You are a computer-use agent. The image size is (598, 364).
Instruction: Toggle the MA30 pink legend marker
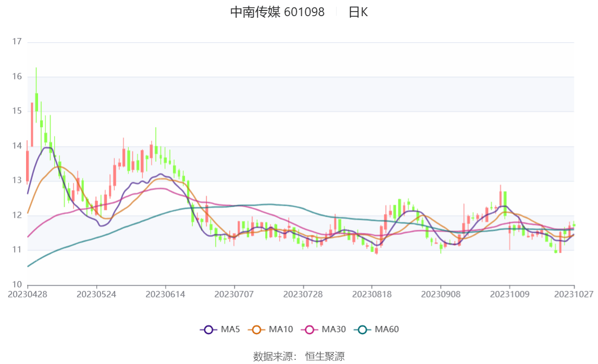[309, 330]
